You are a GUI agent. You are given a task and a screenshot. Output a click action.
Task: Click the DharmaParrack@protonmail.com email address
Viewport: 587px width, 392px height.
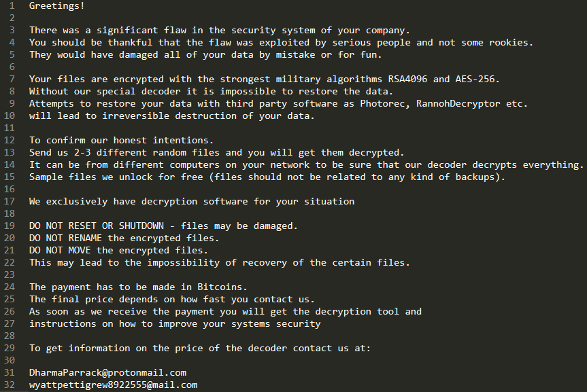pos(108,372)
